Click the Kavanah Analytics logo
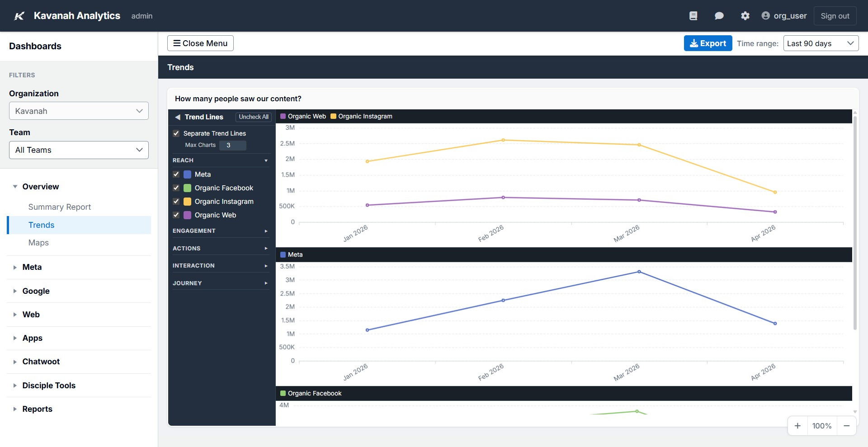Screen dimensions: 868x447 coord(19,15)
